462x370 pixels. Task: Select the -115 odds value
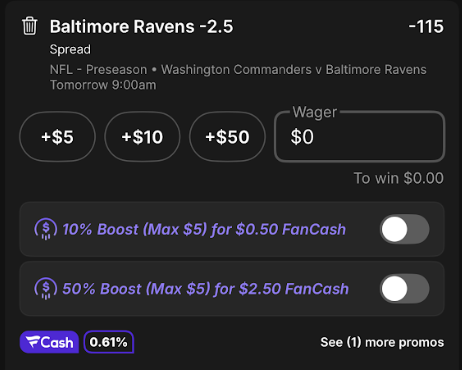426,26
